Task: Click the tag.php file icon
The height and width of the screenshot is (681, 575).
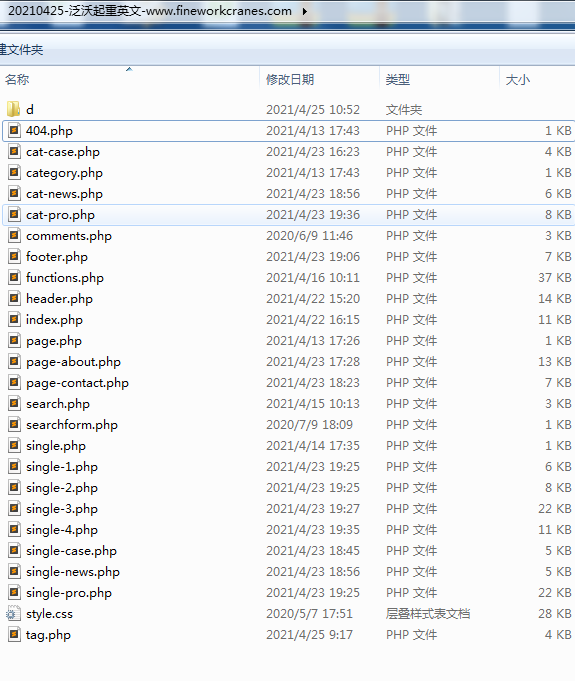Action: [x=14, y=635]
